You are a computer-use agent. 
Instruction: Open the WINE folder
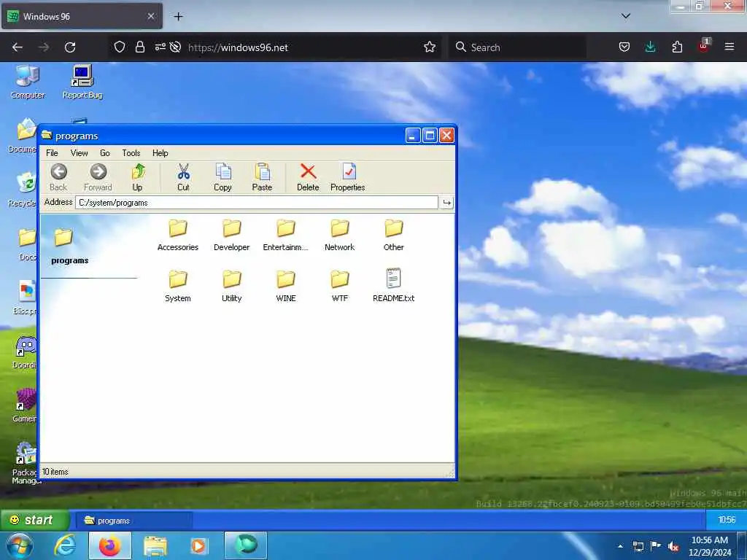286,286
